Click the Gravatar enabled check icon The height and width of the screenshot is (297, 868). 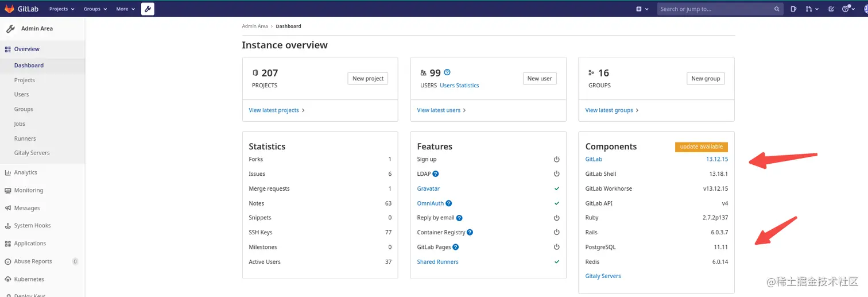coord(556,188)
